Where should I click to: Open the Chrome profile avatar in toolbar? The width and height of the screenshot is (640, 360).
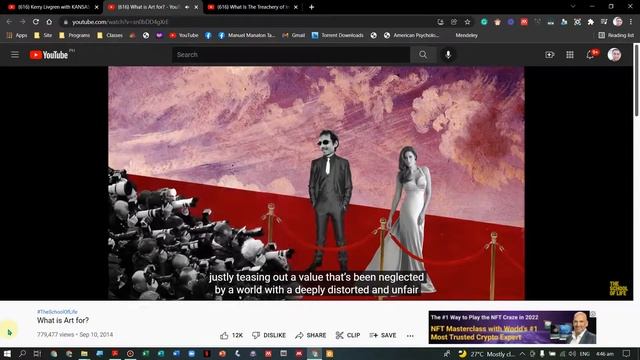coord(618,22)
